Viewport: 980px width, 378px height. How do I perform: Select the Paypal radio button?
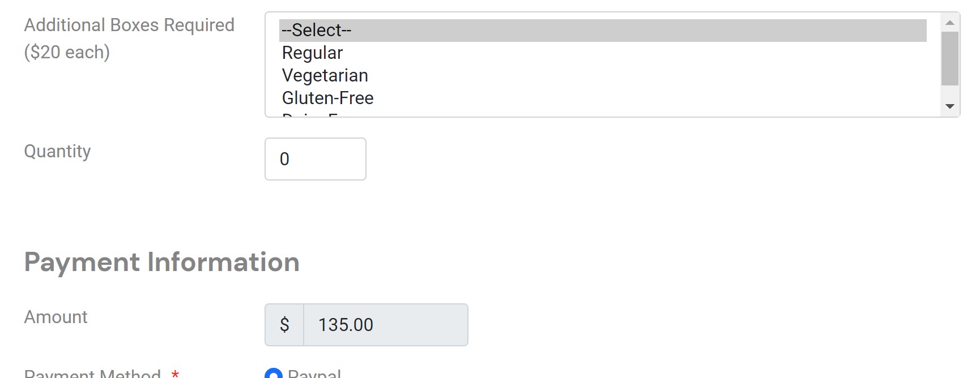[274, 375]
